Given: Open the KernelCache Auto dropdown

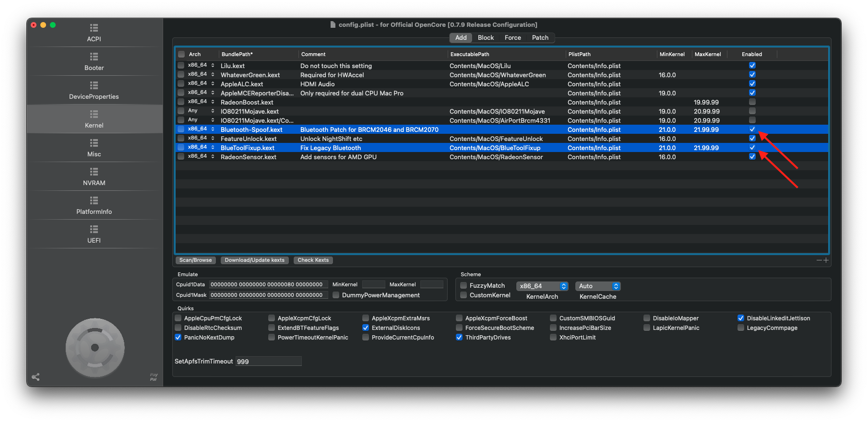Looking at the screenshot, I should point(598,286).
